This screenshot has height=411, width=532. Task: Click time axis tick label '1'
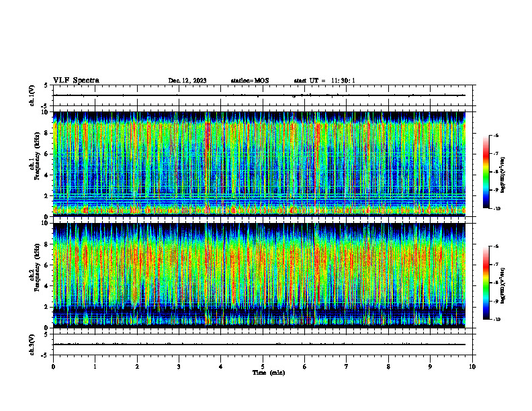tap(95, 367)
